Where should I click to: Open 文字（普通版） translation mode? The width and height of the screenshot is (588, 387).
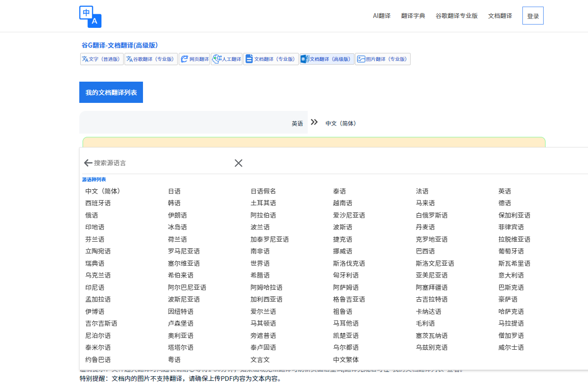[101, 59]
